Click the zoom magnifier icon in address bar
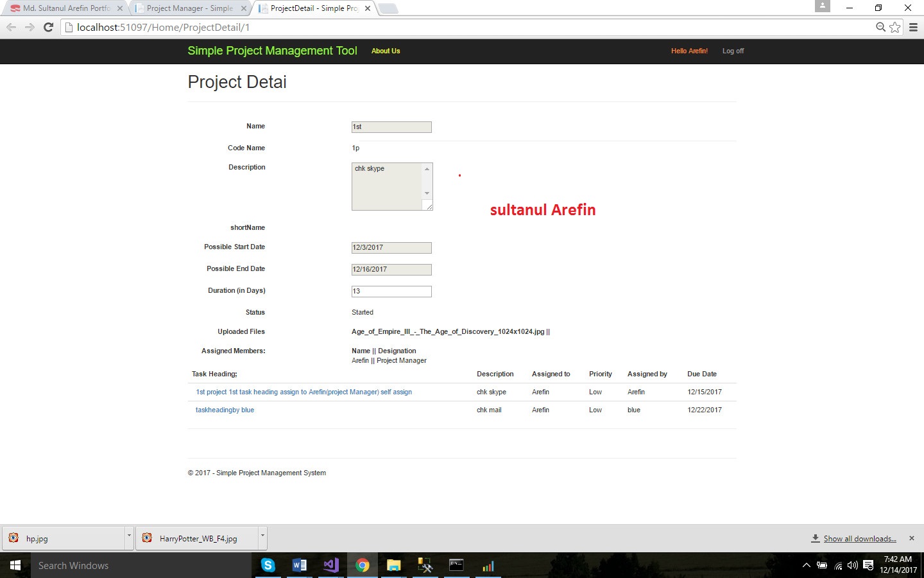Image resolution: width=924 pixels, height=578 pixels. coord(881,27)
